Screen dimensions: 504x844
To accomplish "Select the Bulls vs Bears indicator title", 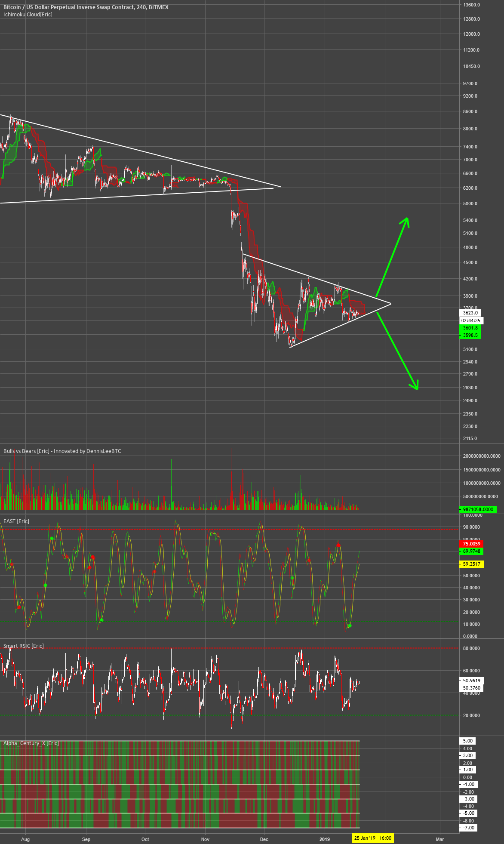I will pos(62,451).
